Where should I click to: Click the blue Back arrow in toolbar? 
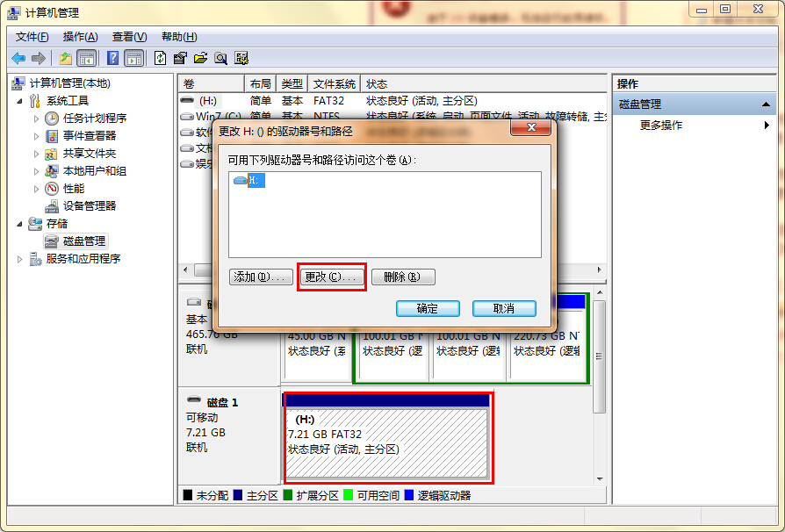(x=18, y=59)
